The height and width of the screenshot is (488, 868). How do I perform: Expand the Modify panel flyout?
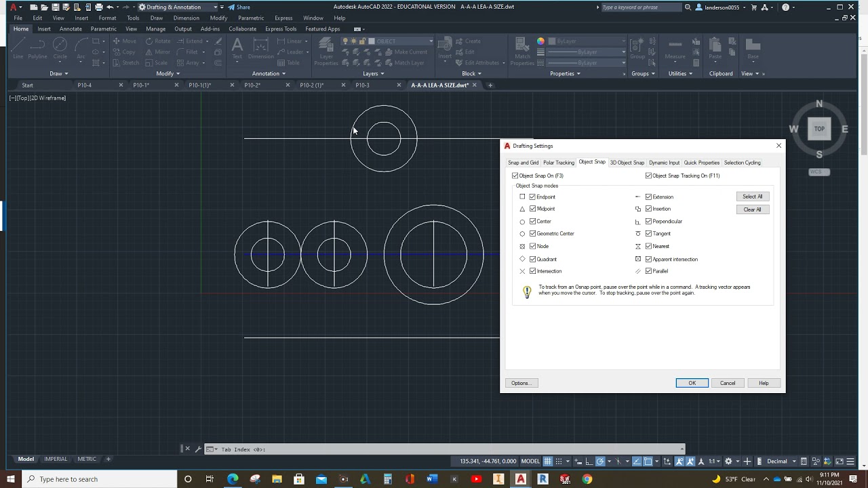point(167,73)
